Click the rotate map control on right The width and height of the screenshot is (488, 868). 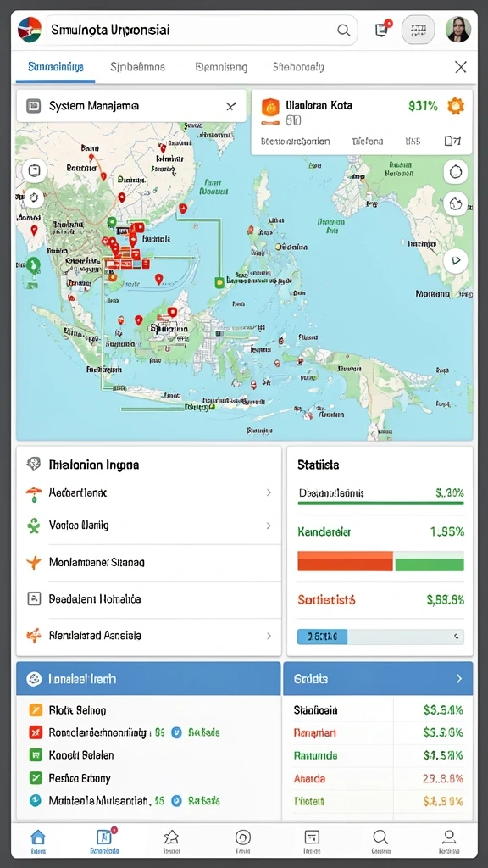(455, 203)
